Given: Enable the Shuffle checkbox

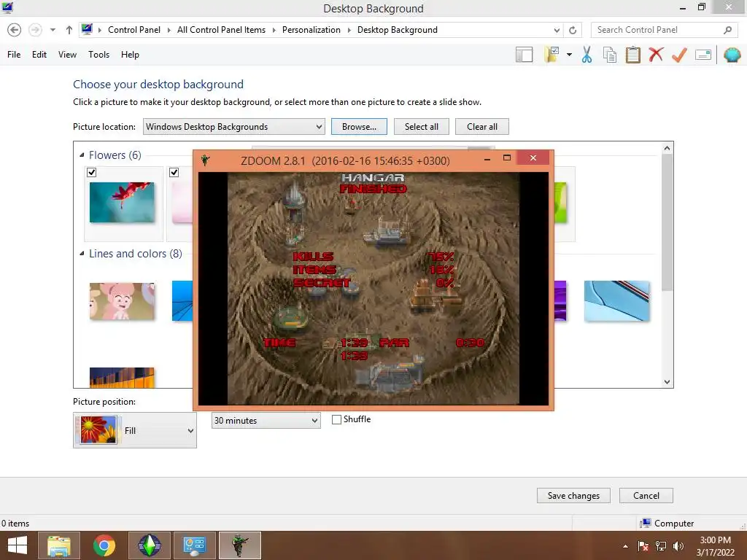Looking at the screenshot, I should point(336,419).
